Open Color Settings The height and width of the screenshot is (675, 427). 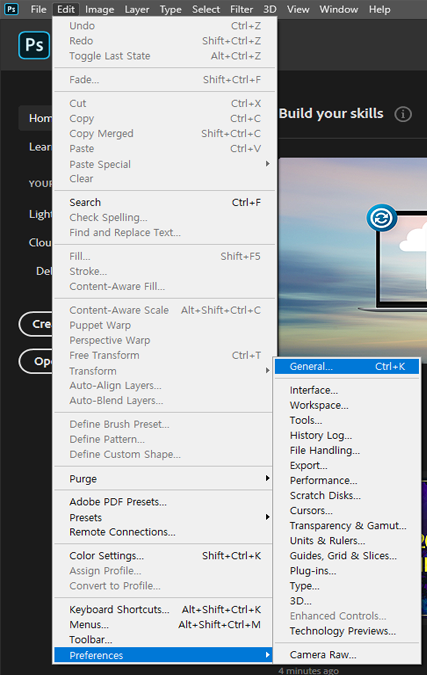[x=165, y=556]
